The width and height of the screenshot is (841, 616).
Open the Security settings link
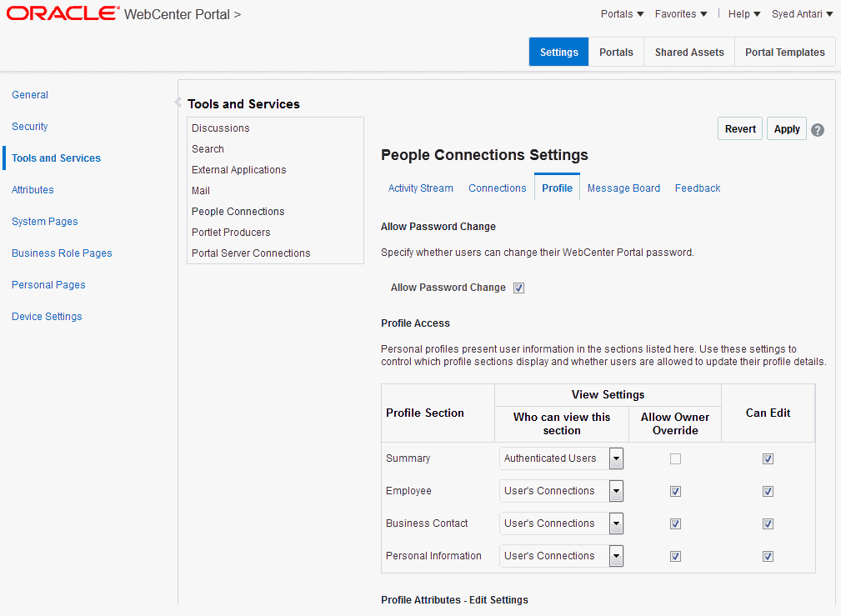coord(30,127)
